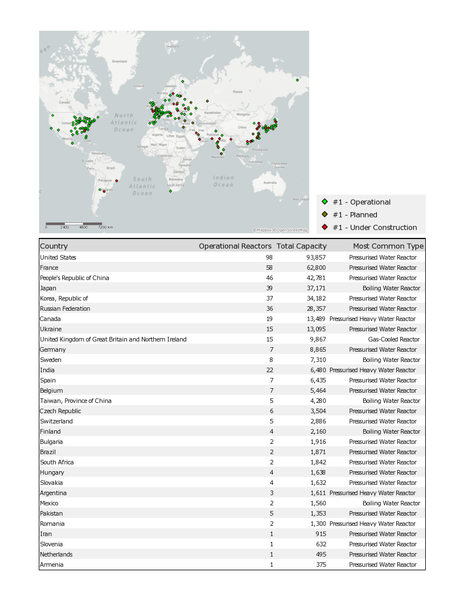Click the green Operational legend diamond
This screenshot has width=464, height=601.
325,202
